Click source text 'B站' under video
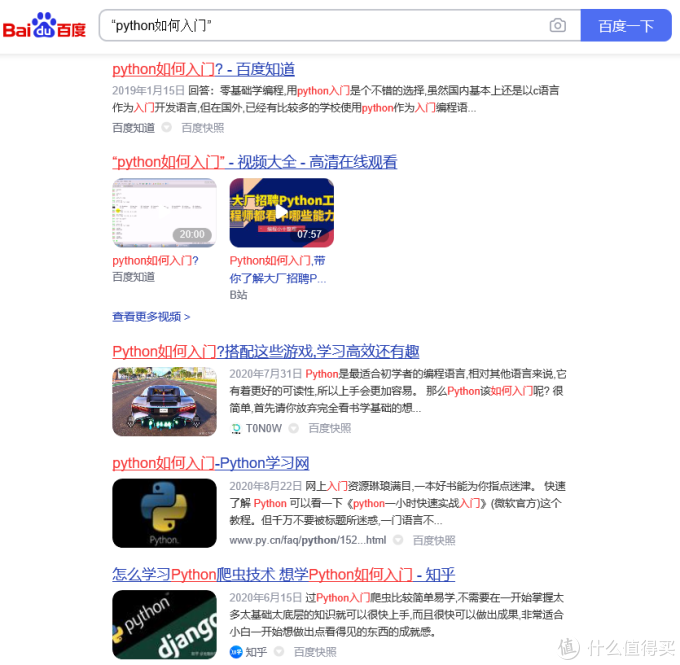Viewport: 680px width, 665px height. click(238, 295)
